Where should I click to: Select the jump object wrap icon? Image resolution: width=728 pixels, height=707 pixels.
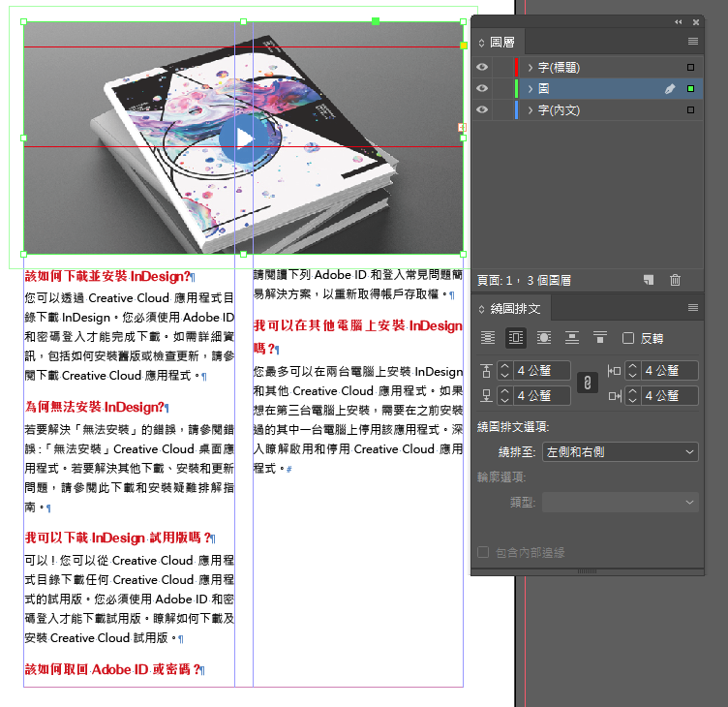pos(571,338)
